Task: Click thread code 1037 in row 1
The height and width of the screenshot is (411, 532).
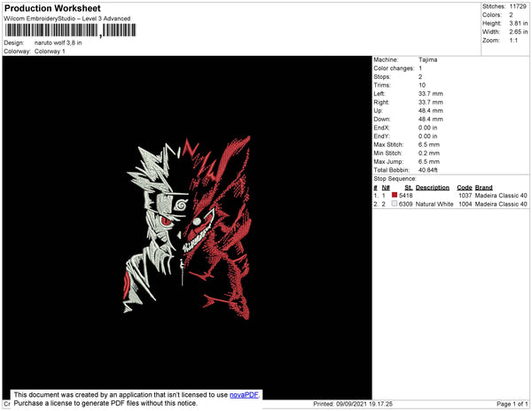Action: point(465,196)
